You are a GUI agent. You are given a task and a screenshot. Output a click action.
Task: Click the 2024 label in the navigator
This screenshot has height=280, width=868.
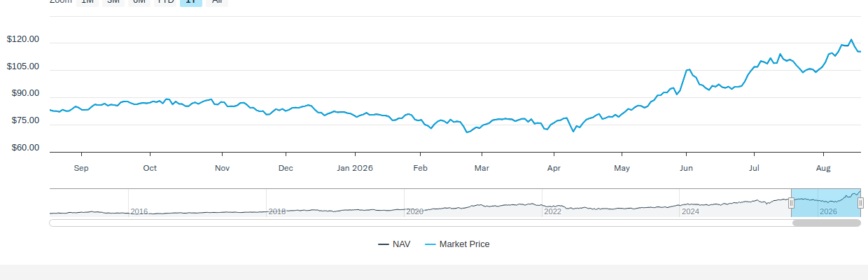tap(690, 211)
